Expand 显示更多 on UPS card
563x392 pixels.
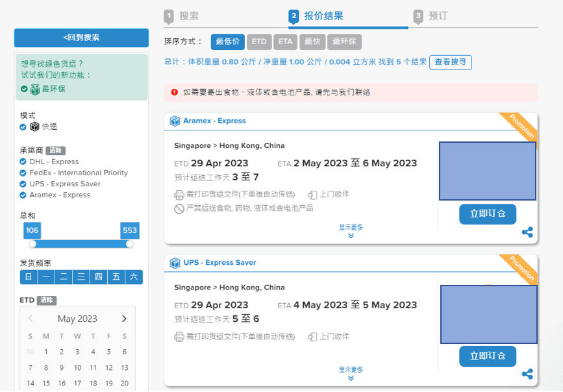coord(351,373)
